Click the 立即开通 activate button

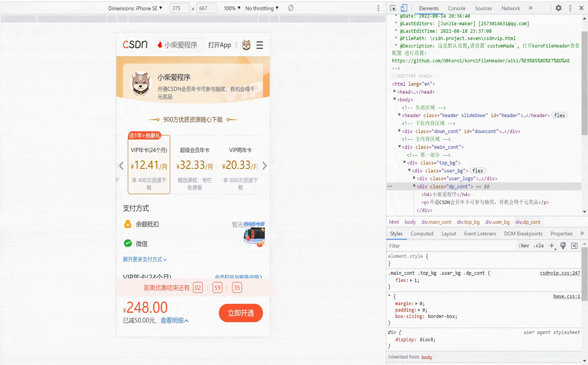click(241, 313)
